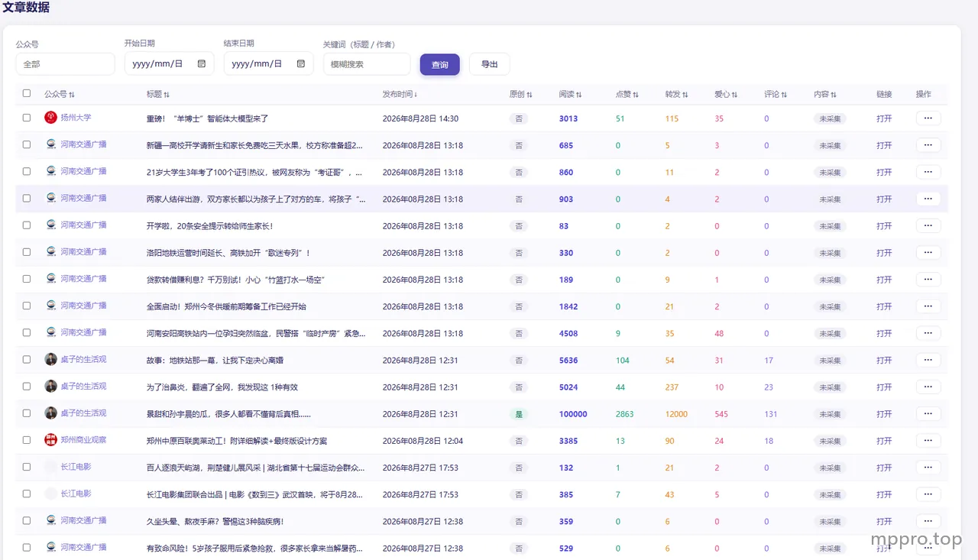Open the calendar picker in 开始日期 field
978x560 pixels.
coord(202,64)
